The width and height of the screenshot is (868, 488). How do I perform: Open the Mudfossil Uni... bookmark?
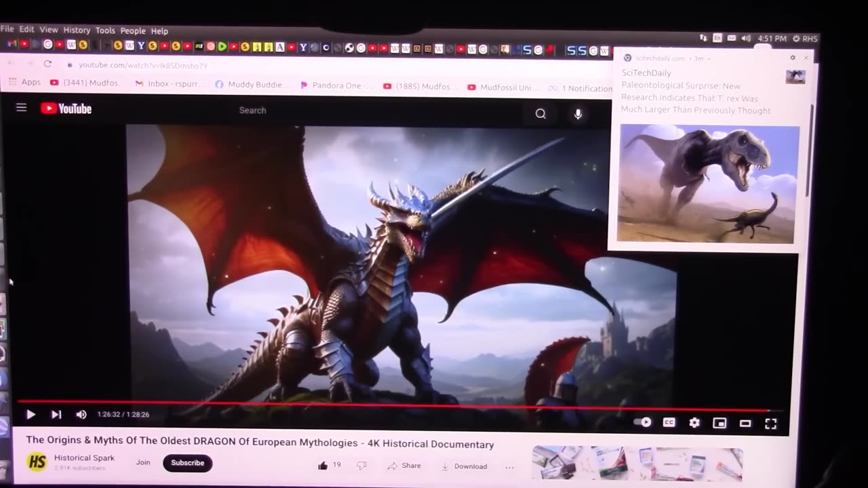(503, 87)
